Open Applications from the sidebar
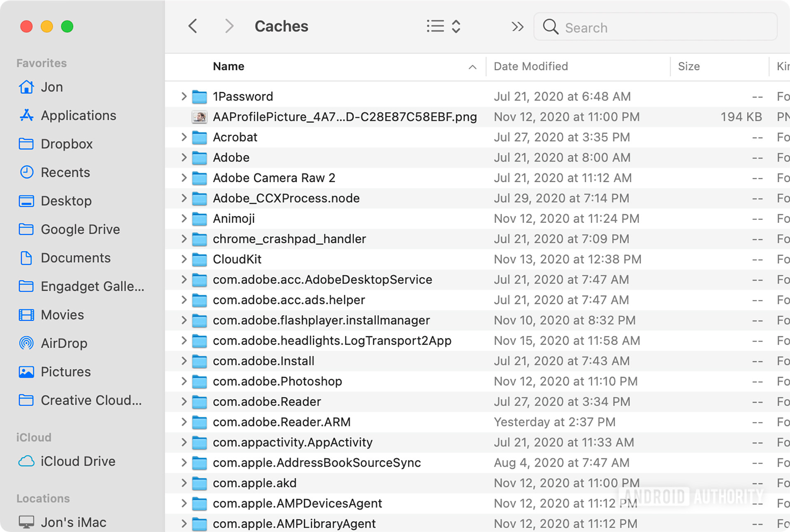The image size is (790, 532). [78, 116]
